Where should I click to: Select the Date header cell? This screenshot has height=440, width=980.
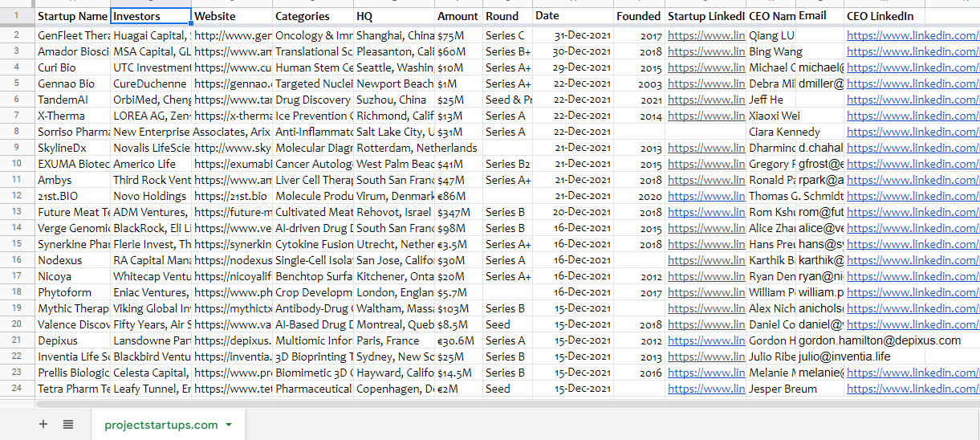(573, 16)
